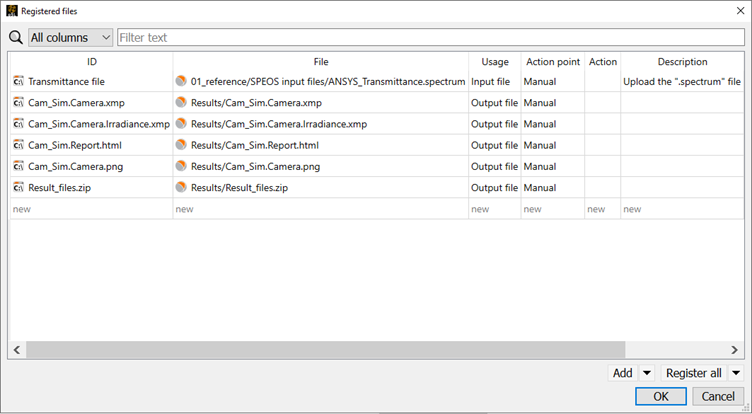
Task: Click the Results/Cam_Sim.Camera.Irradiance.xmp file icon
Action: pos(181,124)
